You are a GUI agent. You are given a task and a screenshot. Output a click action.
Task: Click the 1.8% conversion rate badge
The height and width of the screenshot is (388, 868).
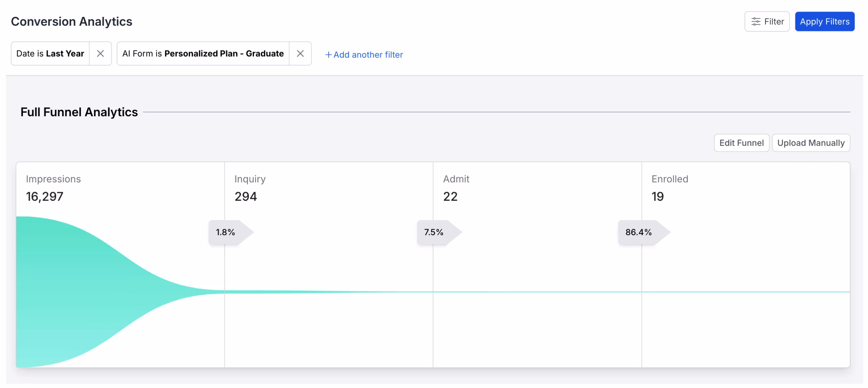tap(225, 232)
